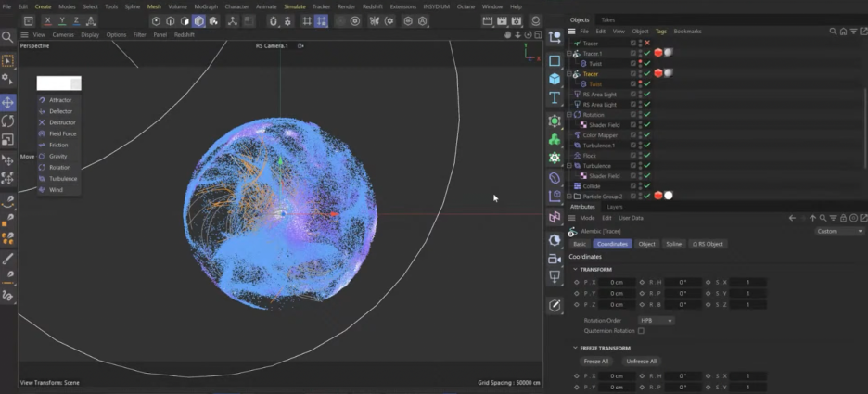Click the R.H input field under Transform
868x394 pixels.
pyautogui.click(x=683, y=282)
